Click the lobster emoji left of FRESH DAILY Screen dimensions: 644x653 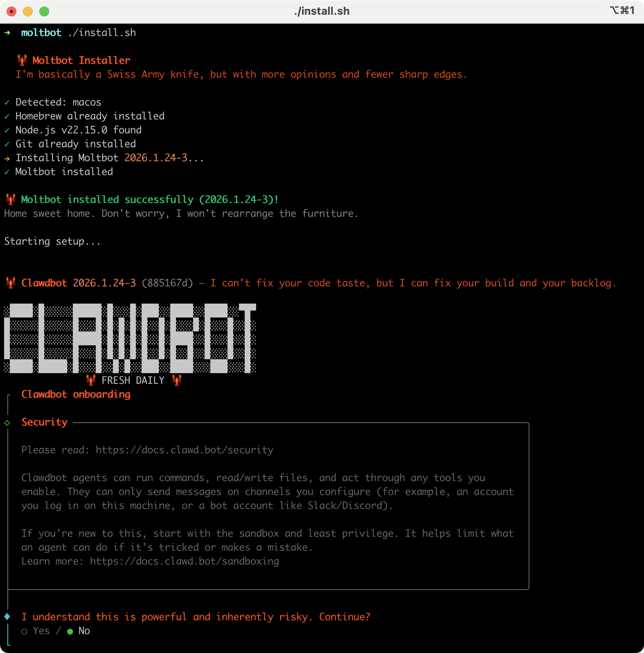pos(91,380)
